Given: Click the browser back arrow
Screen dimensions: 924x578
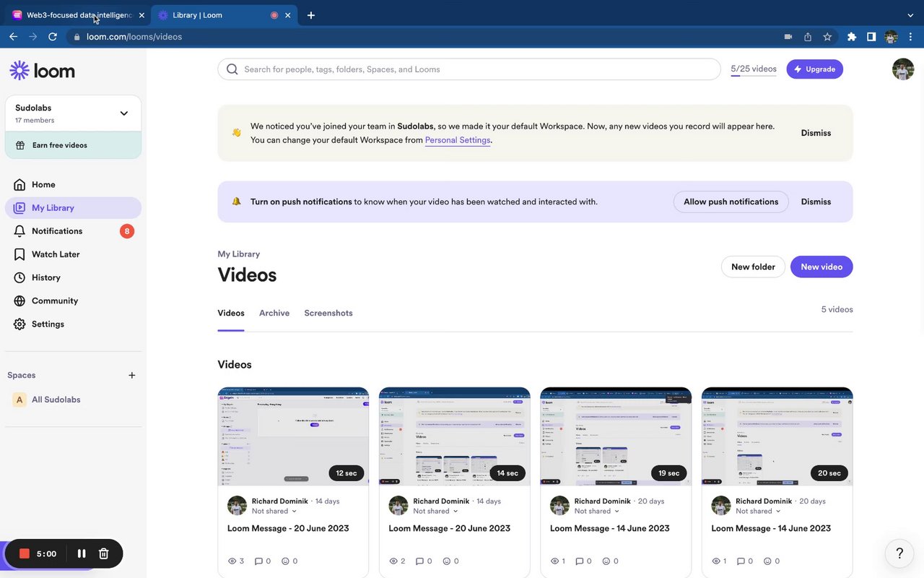Looking at the screenshot, I should (x=13, y=37).
